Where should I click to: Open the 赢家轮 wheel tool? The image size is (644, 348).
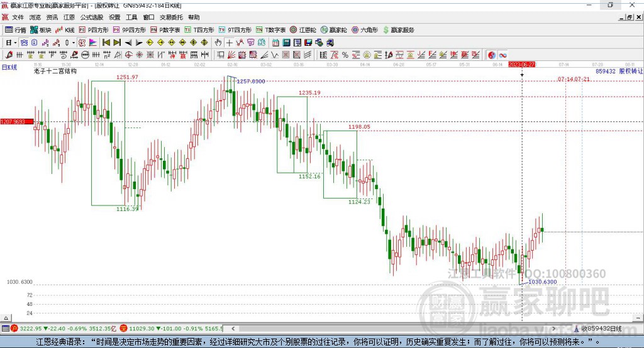pos(333,30)
